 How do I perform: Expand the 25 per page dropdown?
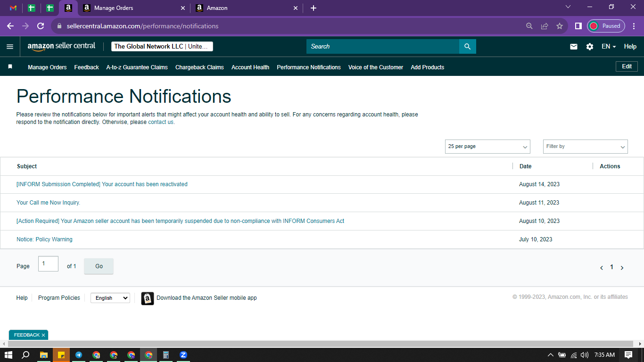point(487,147)
